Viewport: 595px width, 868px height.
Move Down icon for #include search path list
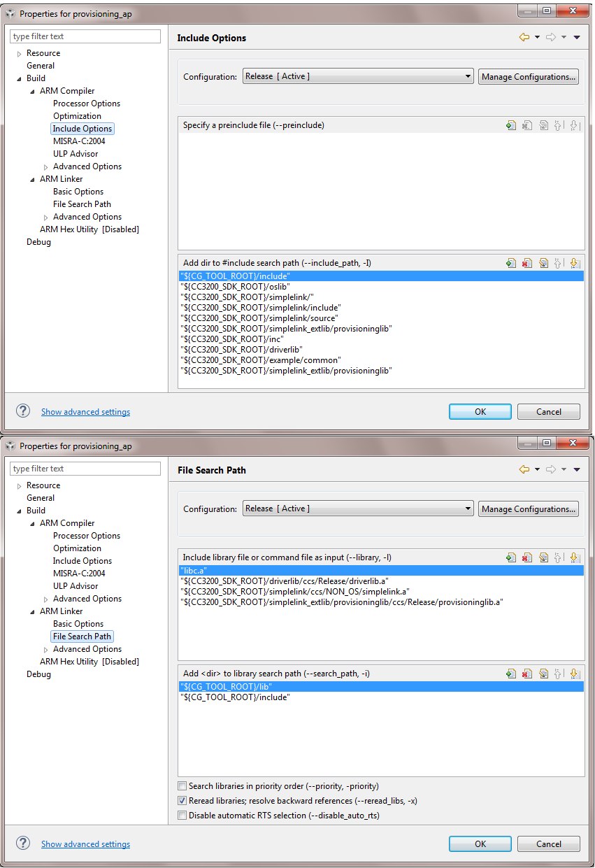point(575,263)
